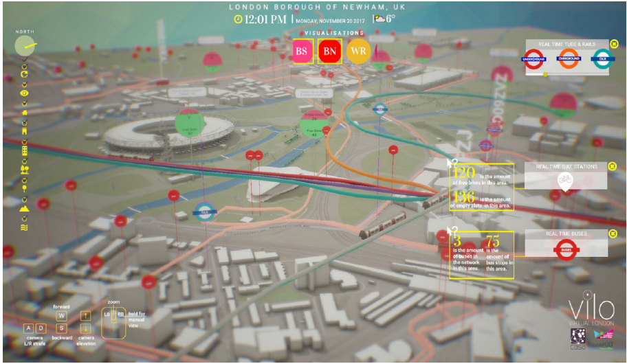Toggle the house layer icon in sidebar

[x=24, y=113]
